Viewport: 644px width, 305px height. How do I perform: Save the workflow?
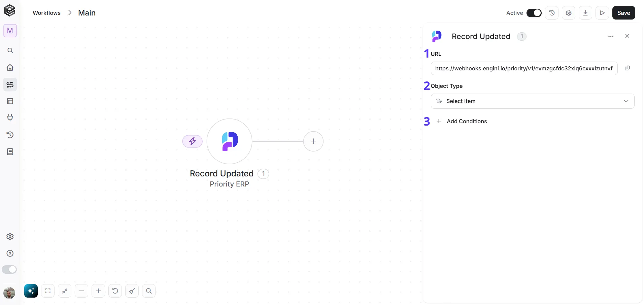[x=623, y=13]
